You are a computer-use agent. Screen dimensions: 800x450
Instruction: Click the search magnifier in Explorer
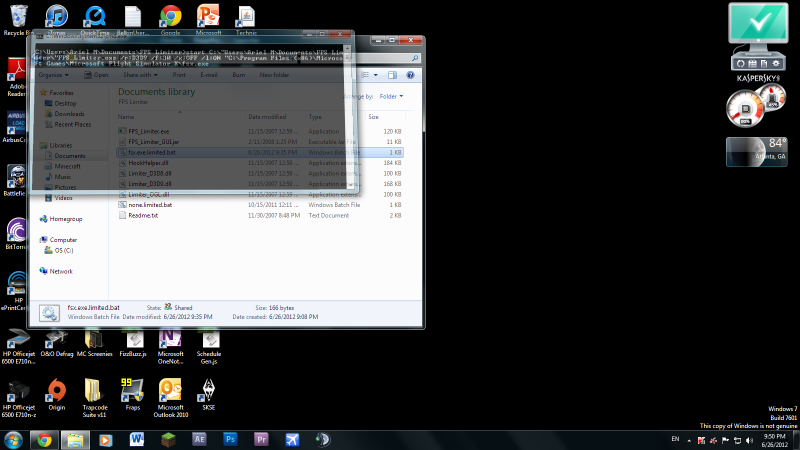(x=415, y=58)
